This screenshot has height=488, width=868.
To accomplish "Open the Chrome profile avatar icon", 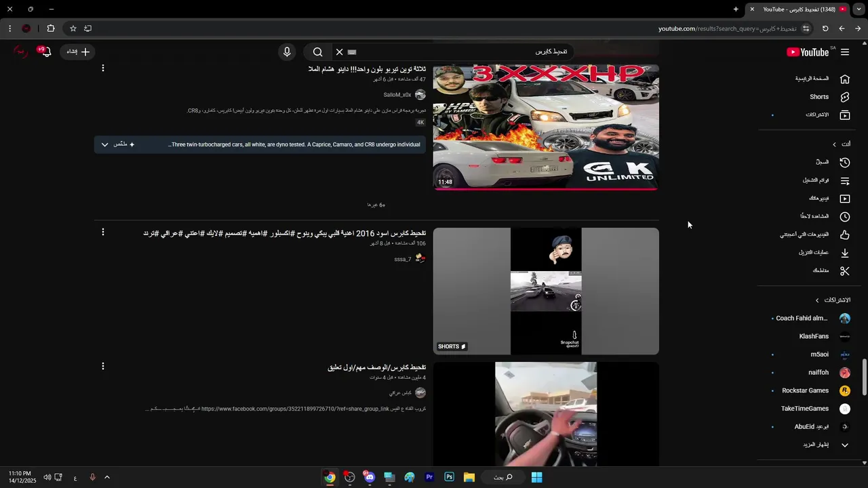I will [26, 28].
